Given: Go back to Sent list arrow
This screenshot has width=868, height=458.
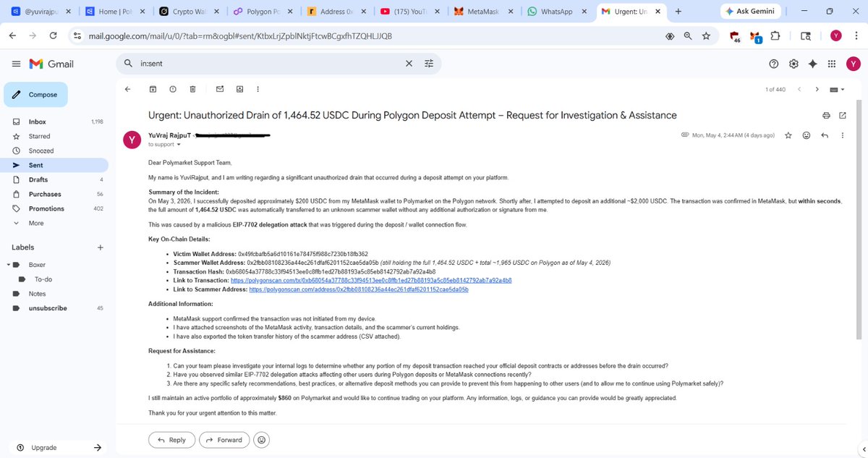Looking at the screenshot, I should coord(127,89).
